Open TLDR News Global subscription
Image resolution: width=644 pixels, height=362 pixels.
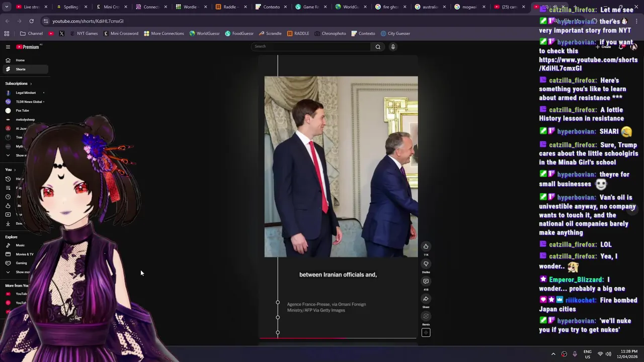click(x=25, y=102)
